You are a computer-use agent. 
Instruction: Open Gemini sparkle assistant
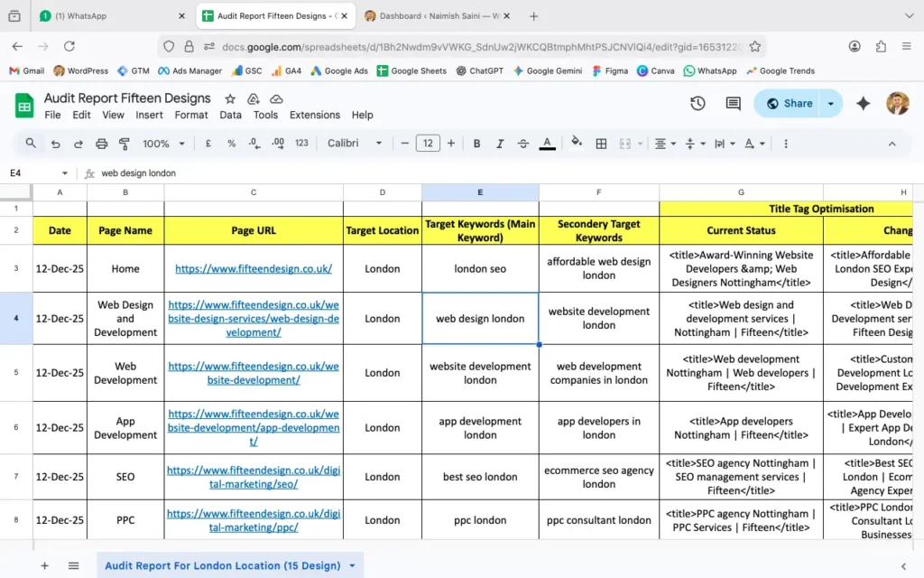(864, 103)
